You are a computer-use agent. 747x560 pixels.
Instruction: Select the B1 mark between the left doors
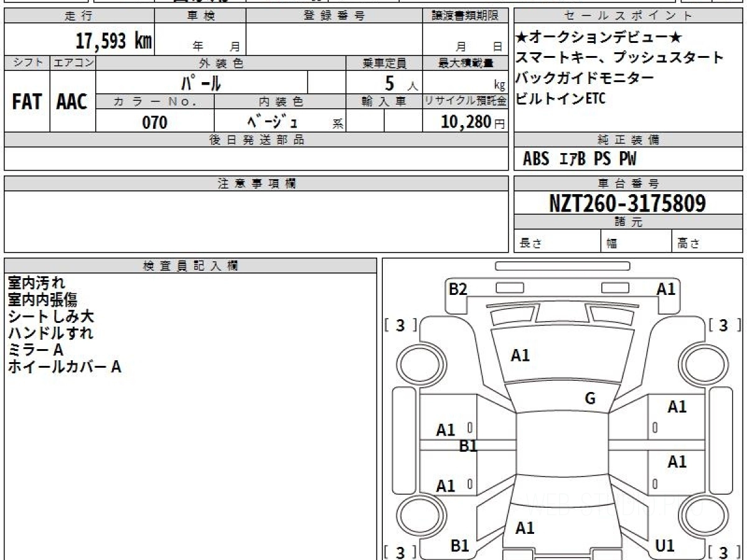click(x=468, y=446)
